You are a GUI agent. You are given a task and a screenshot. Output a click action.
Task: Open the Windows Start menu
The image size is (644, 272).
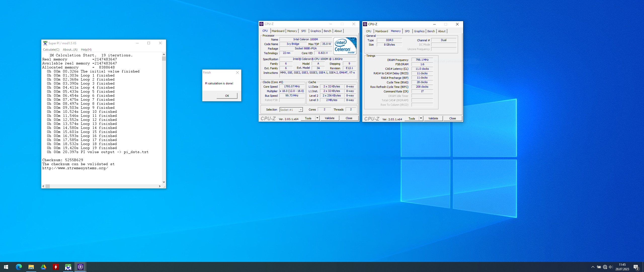(x=6, y=267)
